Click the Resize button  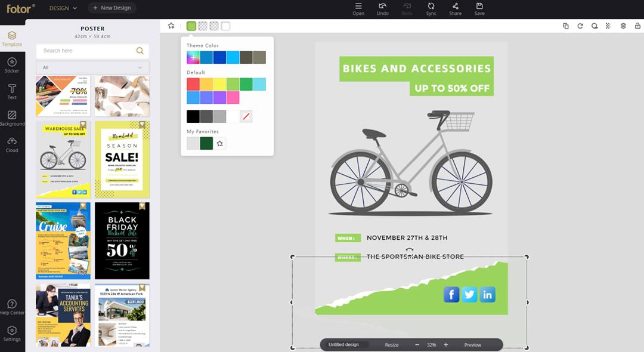pyautogui.click(x=391, y=345)
